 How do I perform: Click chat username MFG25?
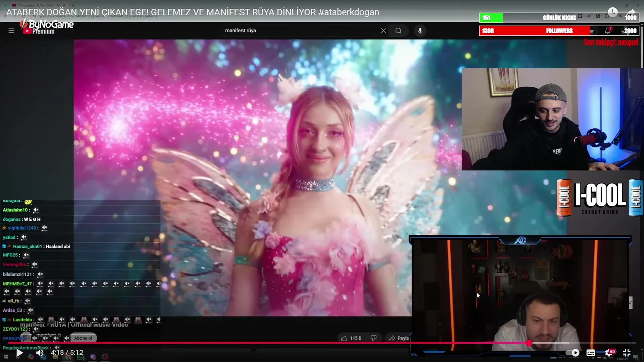10,255
